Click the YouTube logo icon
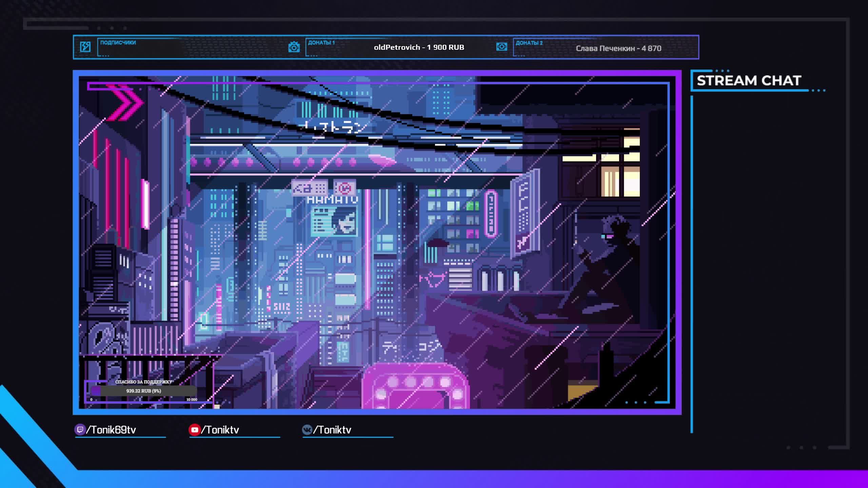 [194, 430]
